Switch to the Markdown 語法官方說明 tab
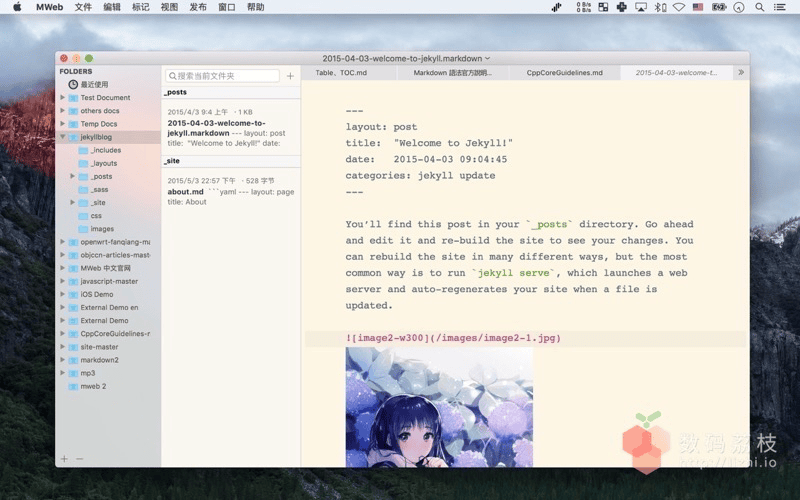The image size is (800, 500). [x=453, y=72]
